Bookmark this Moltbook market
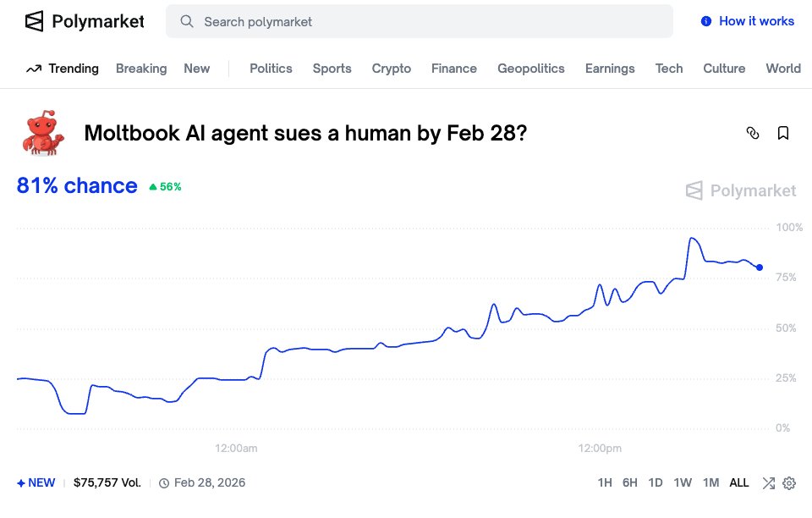Viewport: 812px width, 518px height. 783,133
